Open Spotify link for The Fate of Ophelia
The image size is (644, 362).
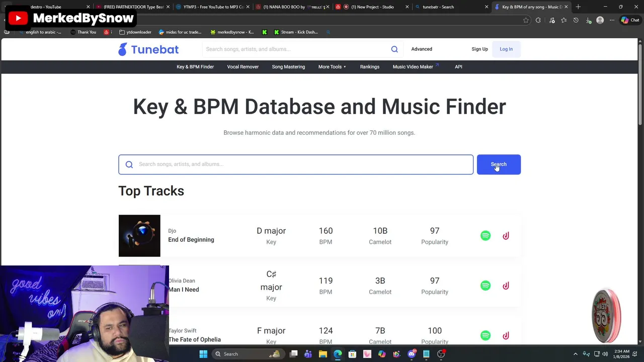(x=486, y=335)
